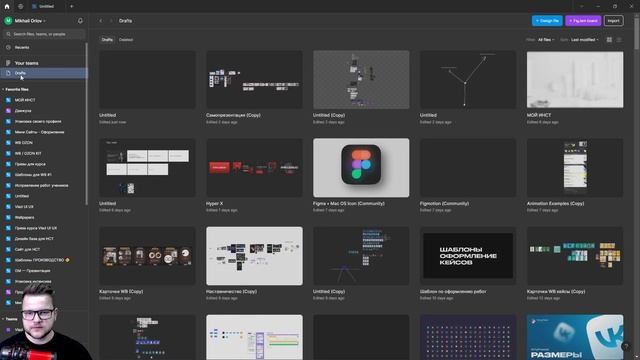Go back with the left arrow

point(101,21)
